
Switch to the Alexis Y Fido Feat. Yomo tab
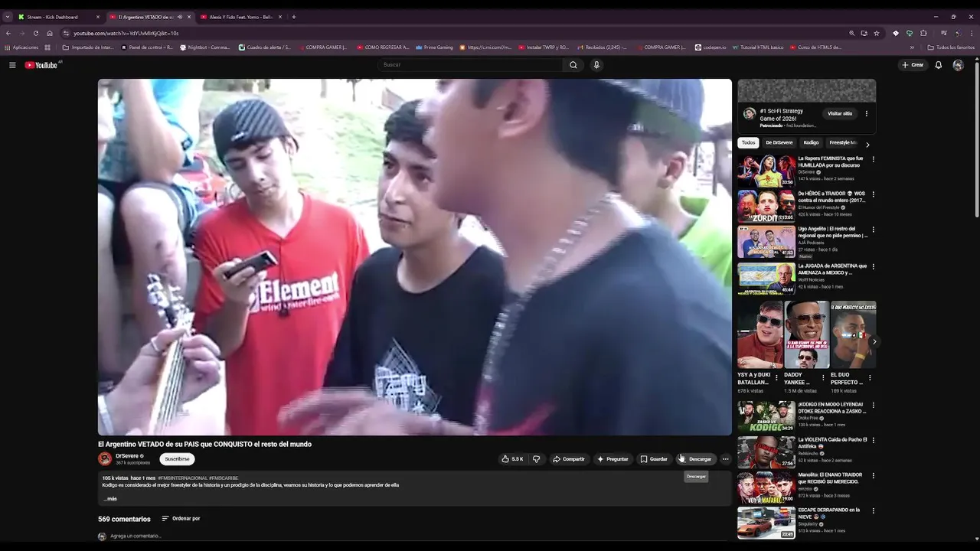pos(240,17)
